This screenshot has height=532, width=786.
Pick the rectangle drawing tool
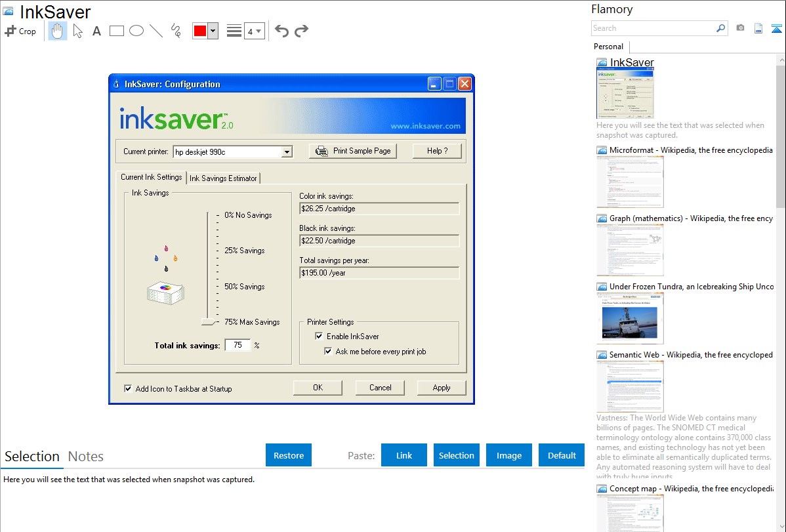116,31
